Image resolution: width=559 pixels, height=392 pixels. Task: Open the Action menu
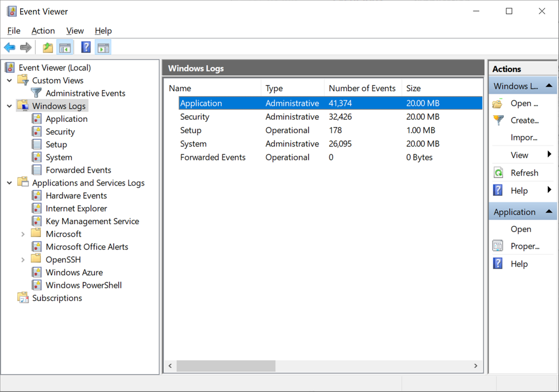tap(43, 31)
